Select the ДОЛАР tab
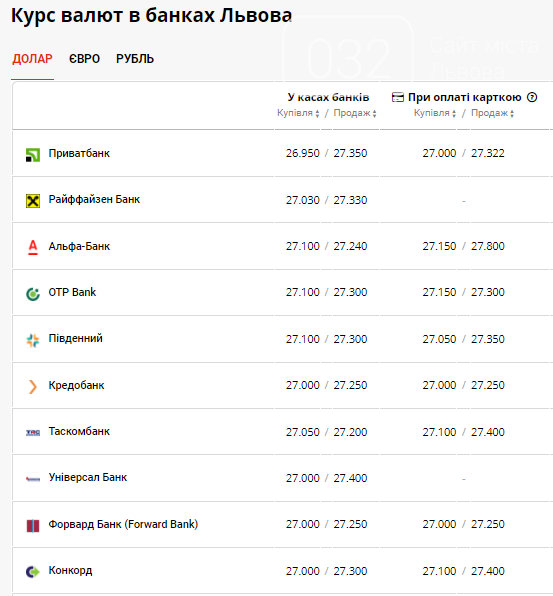Image resolution: width=553 pixels, height=596 pixels. tap(32, 59)
